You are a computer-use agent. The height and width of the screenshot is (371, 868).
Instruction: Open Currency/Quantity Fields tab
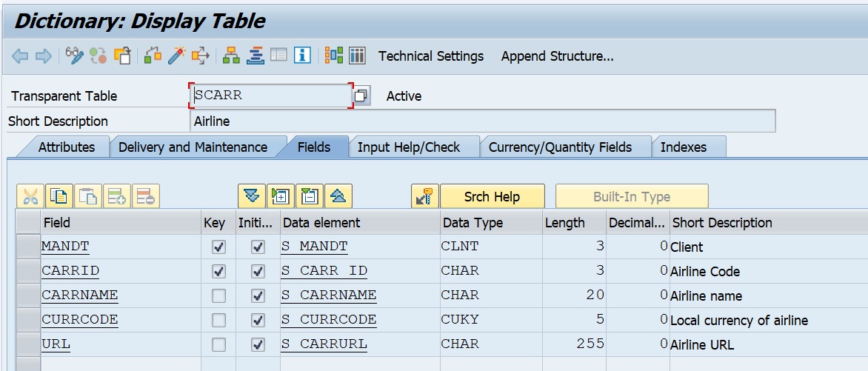click(x=560, y=147)
